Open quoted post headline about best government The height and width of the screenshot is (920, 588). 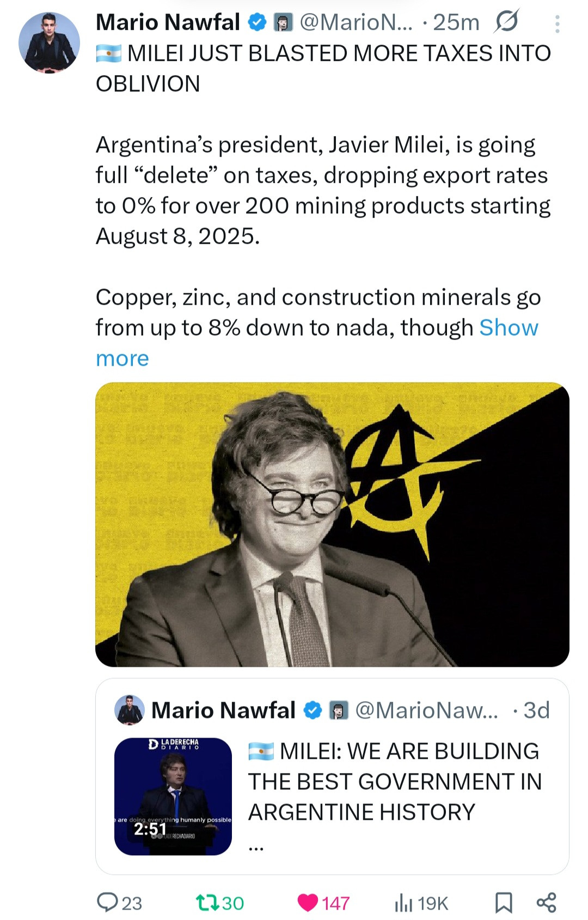click(395, 781)
